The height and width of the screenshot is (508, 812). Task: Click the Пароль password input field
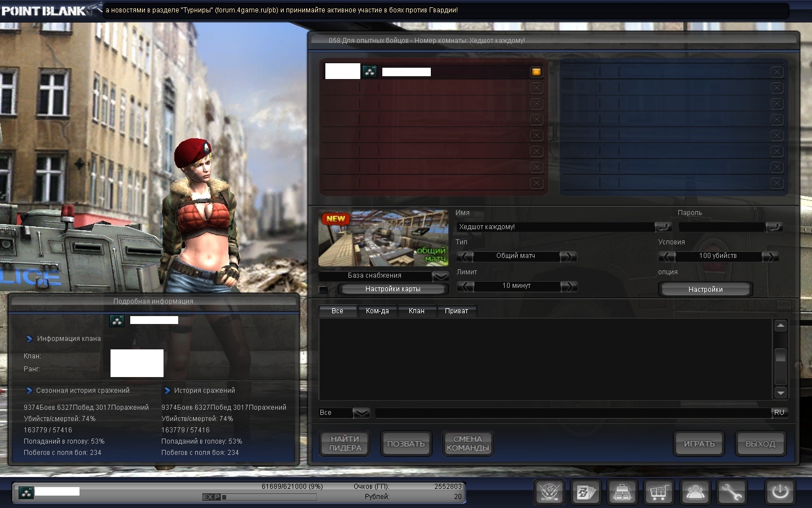click(x=722, y=227)
